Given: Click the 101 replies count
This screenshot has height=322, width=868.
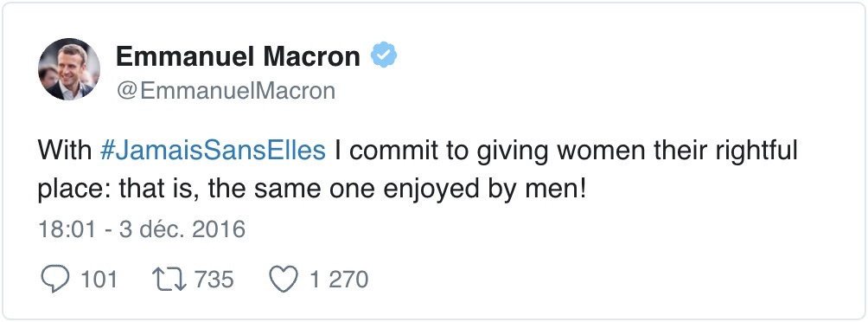Looking at the screenshot, I should tap(99, 280).
